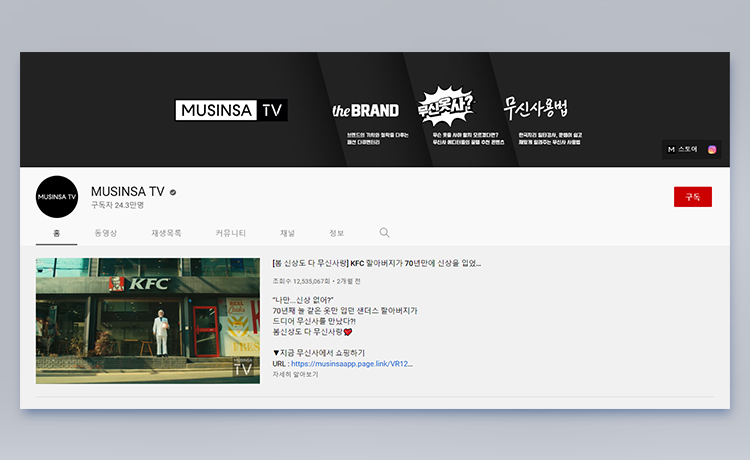Play the KFC featured video thumbnail
The width and height of the screenshot is (750, 460).
pyautogui.click(x=148, y=321)
